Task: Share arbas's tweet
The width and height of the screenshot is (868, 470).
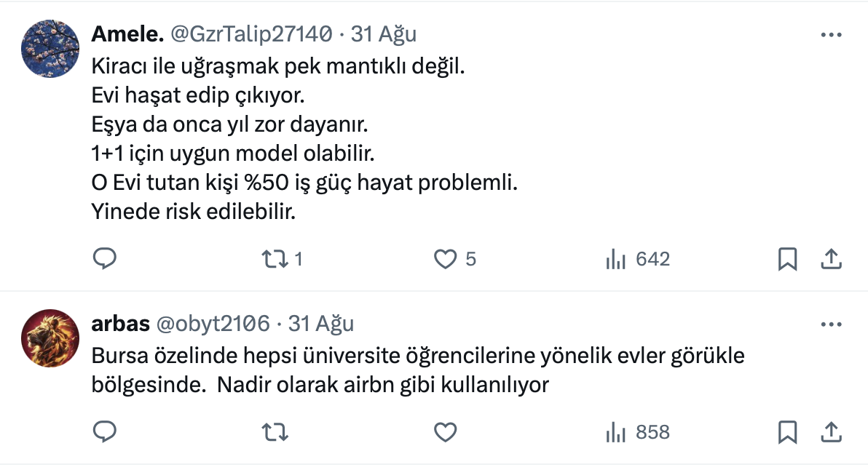Action: (x=832, y=432)
